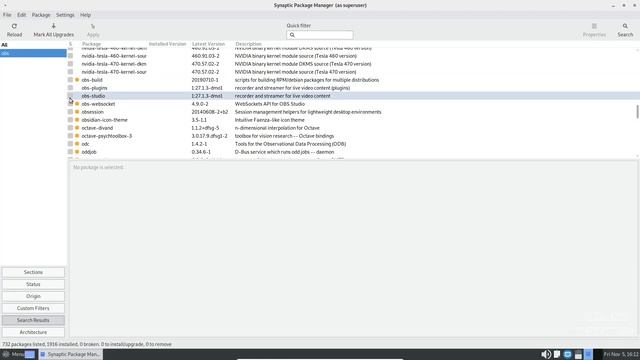This screenshot has height=360, width=640.
Task: Select the obs-websocket package row
Action: click(353, 104)
